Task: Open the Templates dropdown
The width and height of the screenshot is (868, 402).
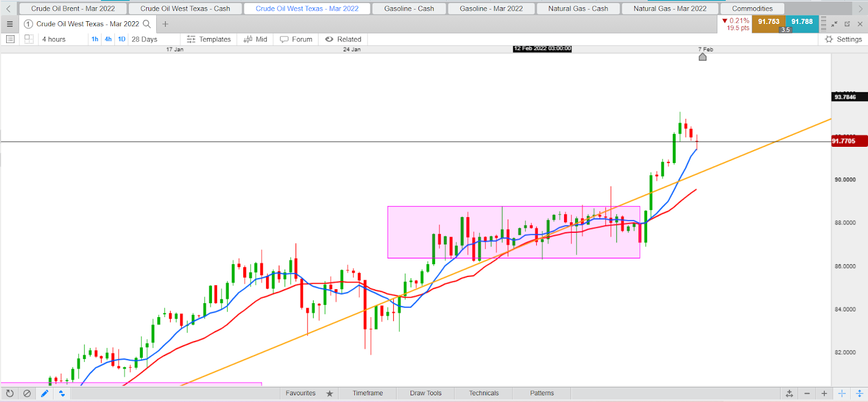Action: tap(209, 39)
